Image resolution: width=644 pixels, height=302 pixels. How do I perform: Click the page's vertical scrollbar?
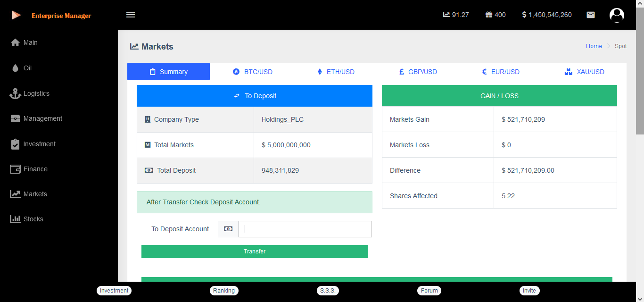pos(640,71)
